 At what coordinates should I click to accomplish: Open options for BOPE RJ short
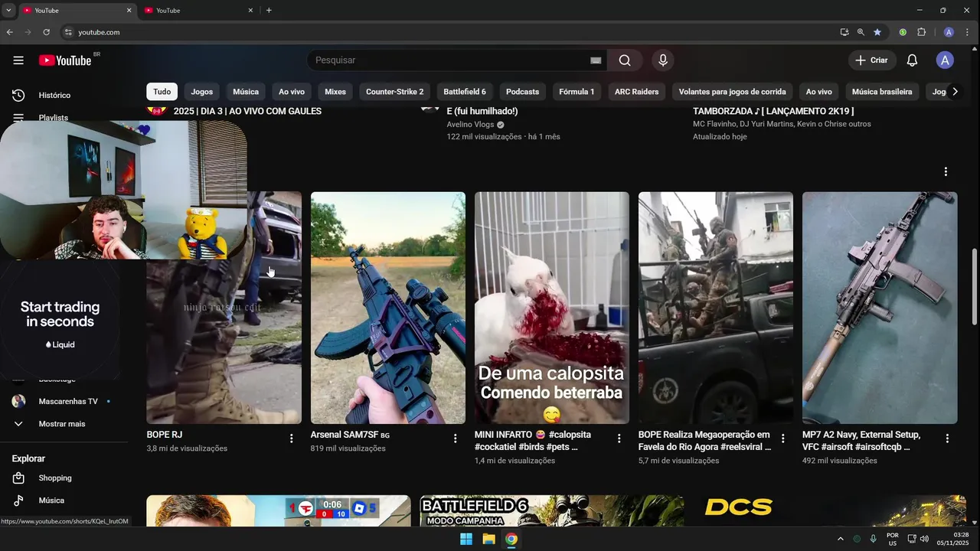click(291, 439)
